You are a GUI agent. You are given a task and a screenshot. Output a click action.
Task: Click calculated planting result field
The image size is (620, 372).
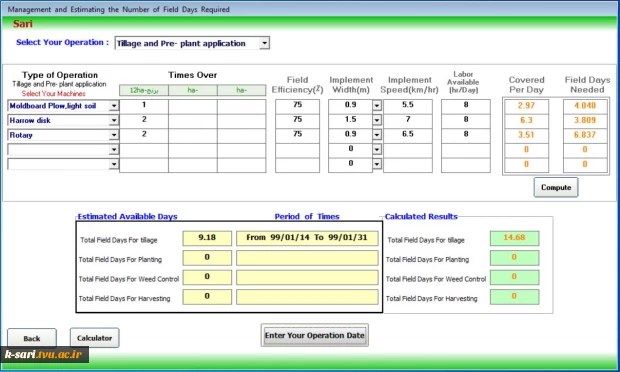(514, 258)
